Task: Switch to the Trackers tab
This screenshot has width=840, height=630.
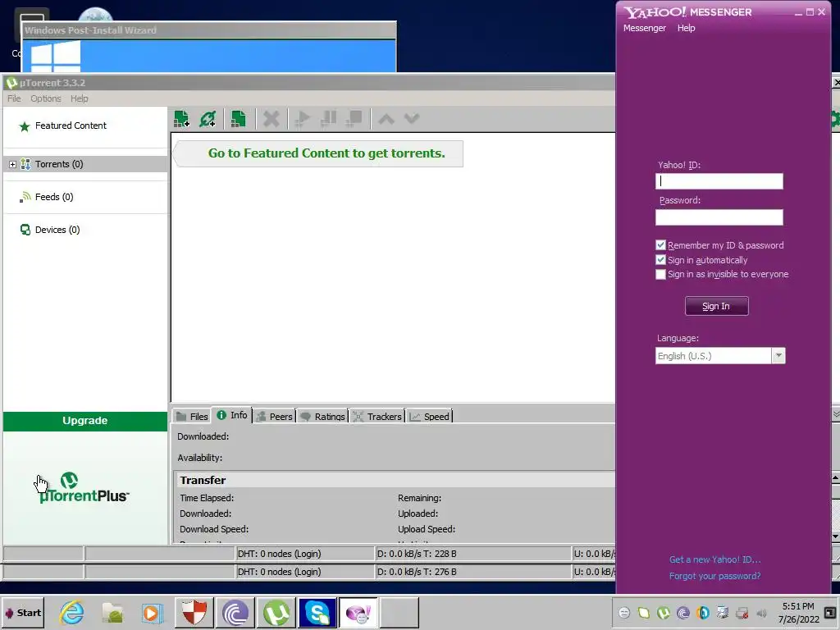Action: click(377, 416)
